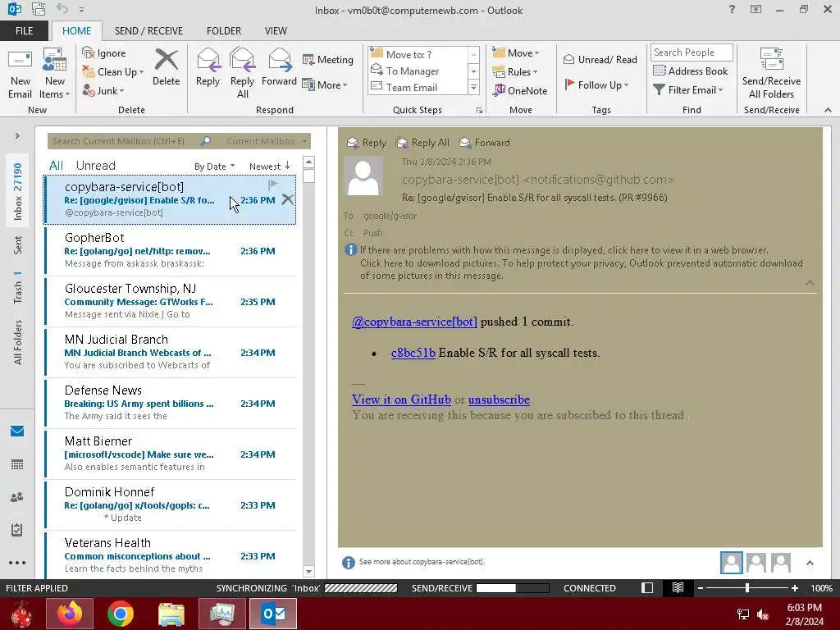Open the Clean Up dropdown
The width and height of the screenshot is (840, 630).
click(113, 72)
